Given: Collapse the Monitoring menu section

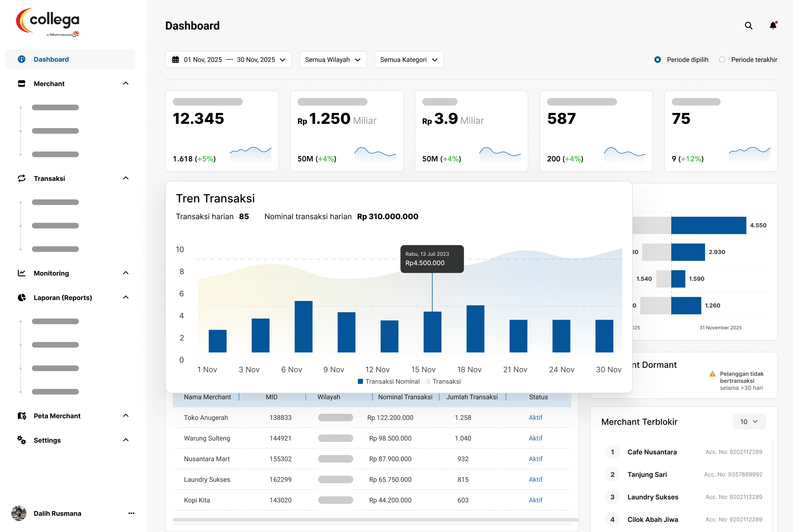Looking at the screenshot, I should [125, 273].
